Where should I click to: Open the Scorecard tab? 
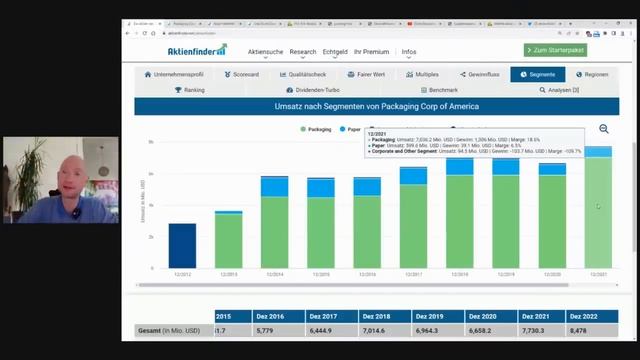(x=242, y=74)
